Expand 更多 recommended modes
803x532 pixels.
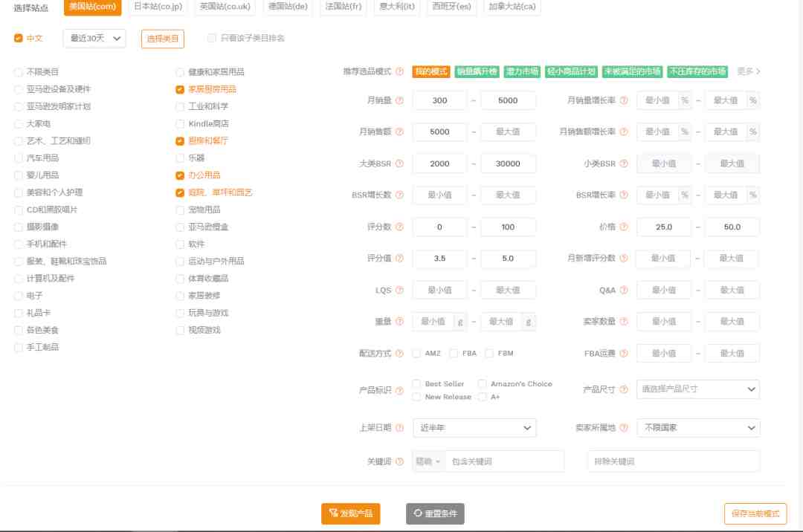(x=748, y=71)
